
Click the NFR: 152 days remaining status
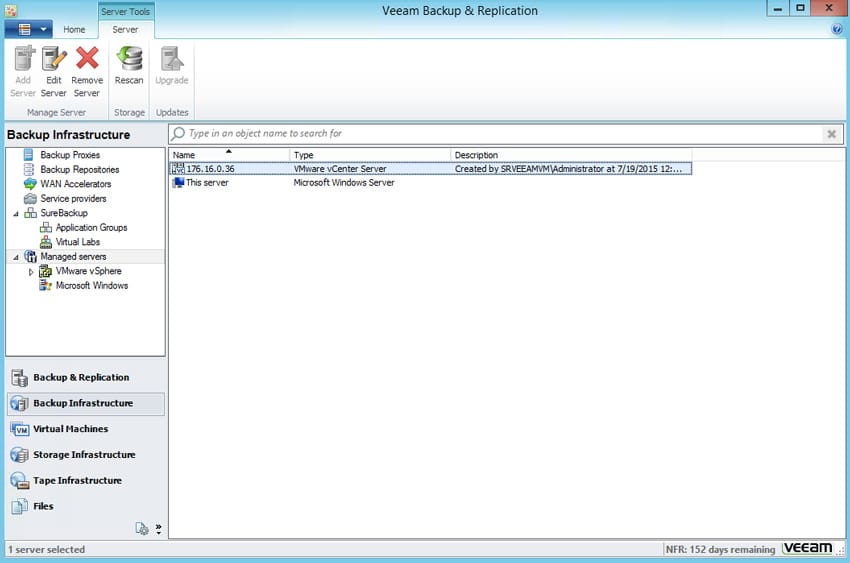pos(720,549)
